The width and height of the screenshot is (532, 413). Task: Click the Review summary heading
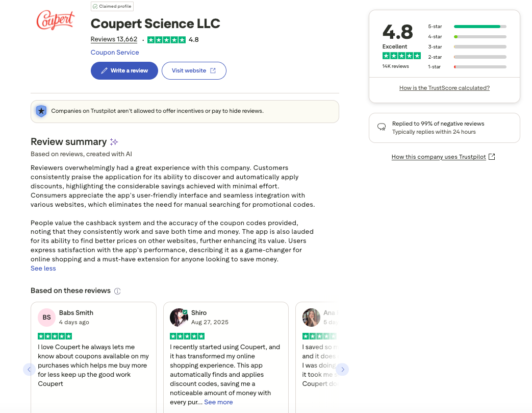68,141
